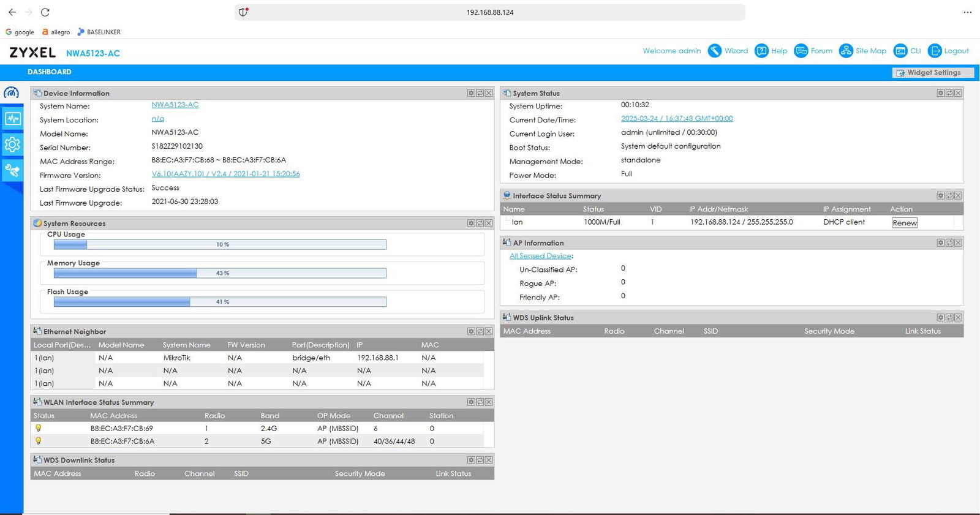Screen dimensions: 980x515
Task: Open the allegro bookmark
Action: [x=56, y=32]
